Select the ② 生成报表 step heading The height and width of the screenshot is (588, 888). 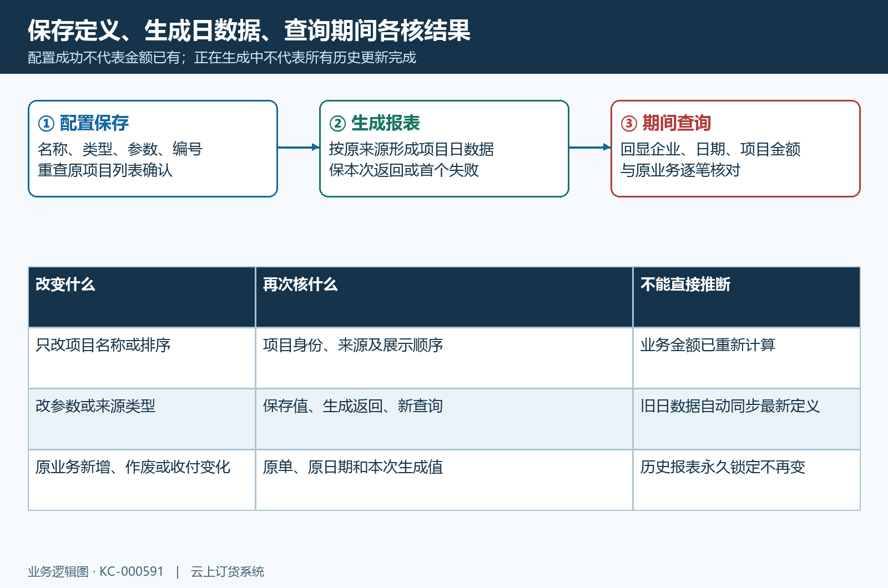(375, 123)
